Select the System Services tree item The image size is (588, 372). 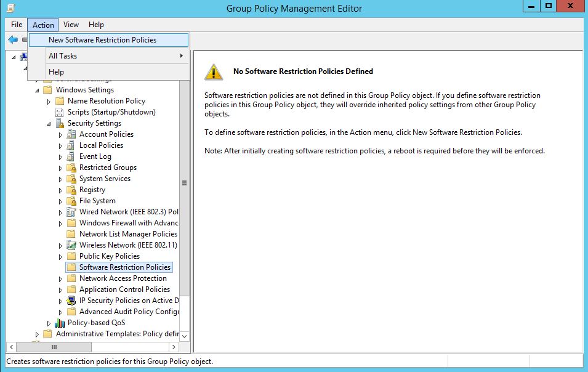click(x=105, y=179)
